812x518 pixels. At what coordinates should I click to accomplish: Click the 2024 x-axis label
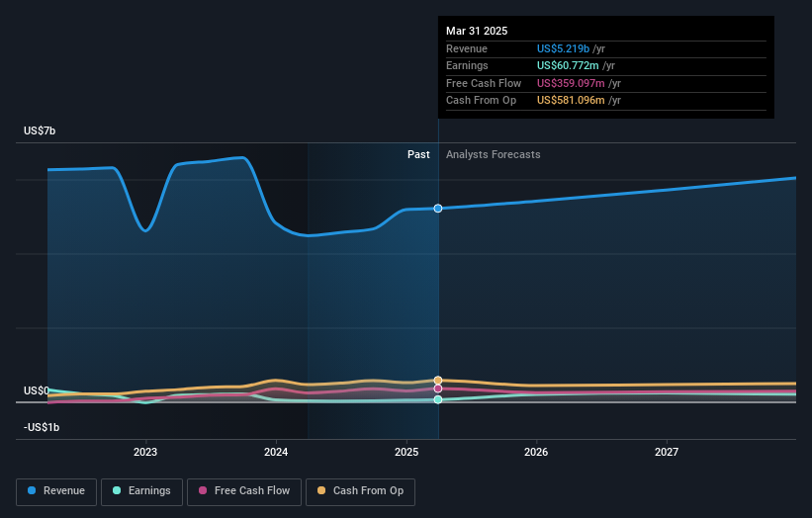[x=276, y=453]
